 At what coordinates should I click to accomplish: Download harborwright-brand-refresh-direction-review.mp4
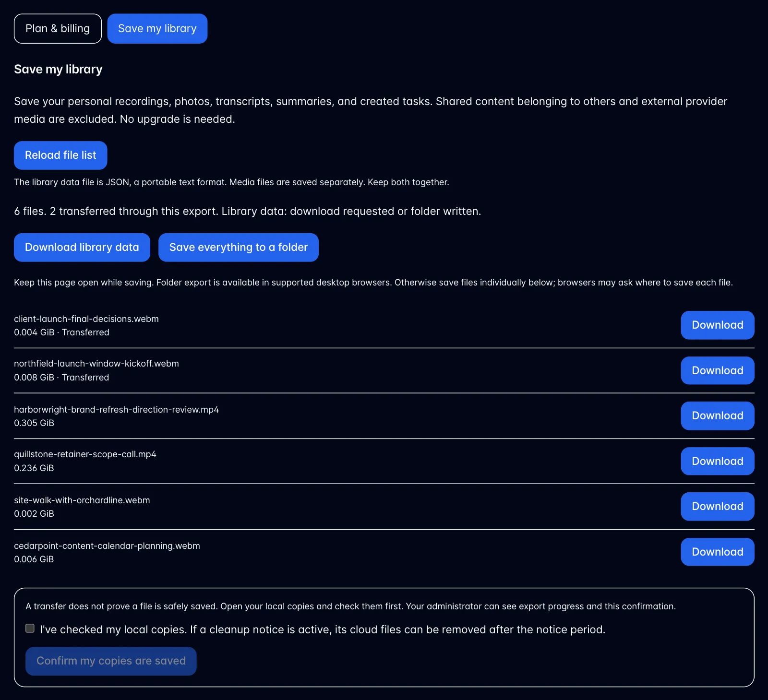[718, 416]
